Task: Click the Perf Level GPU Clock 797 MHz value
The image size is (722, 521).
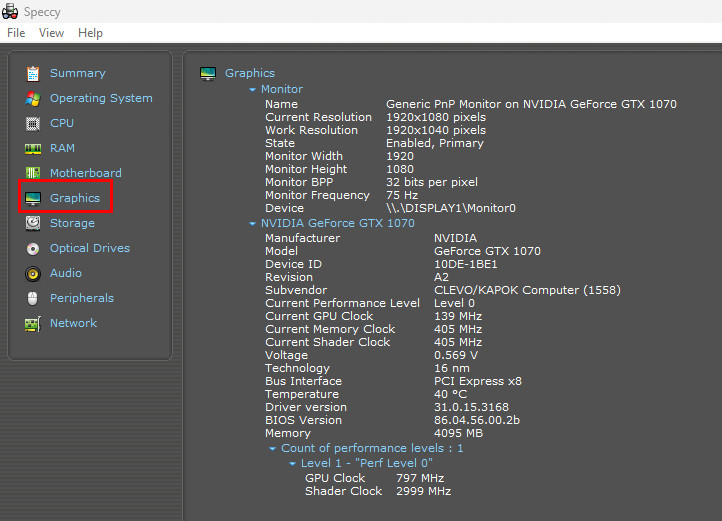Action: 420,478
